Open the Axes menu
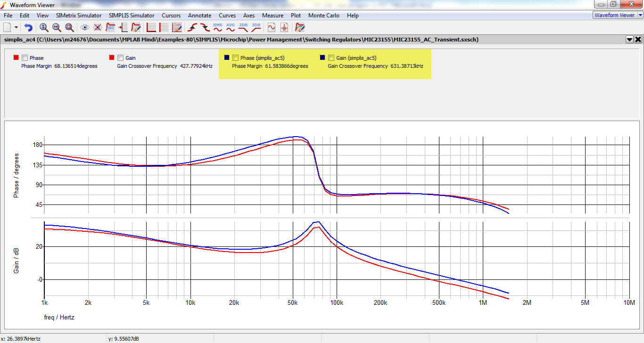 point(249,16)
